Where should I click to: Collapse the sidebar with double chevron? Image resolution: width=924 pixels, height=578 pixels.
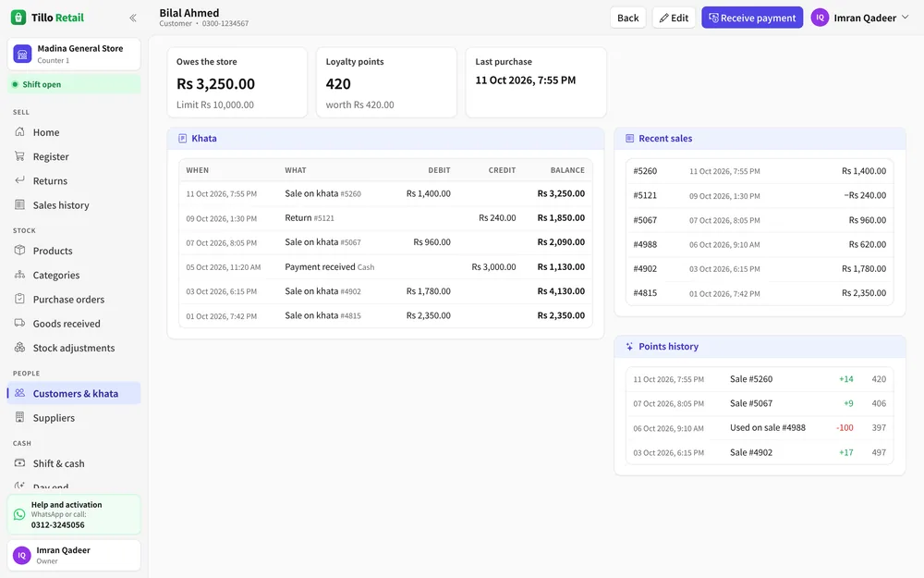coord(132,18)
